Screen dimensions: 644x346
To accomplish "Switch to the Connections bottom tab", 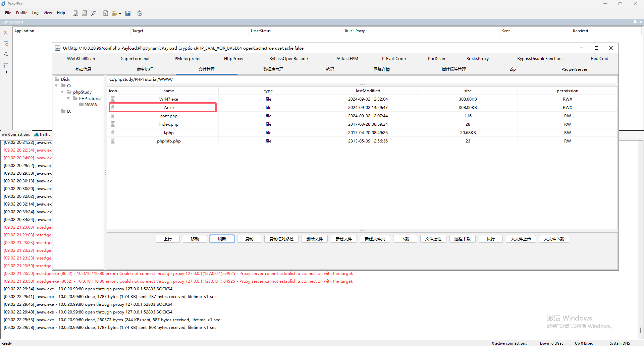I will (x=16, y=134).
